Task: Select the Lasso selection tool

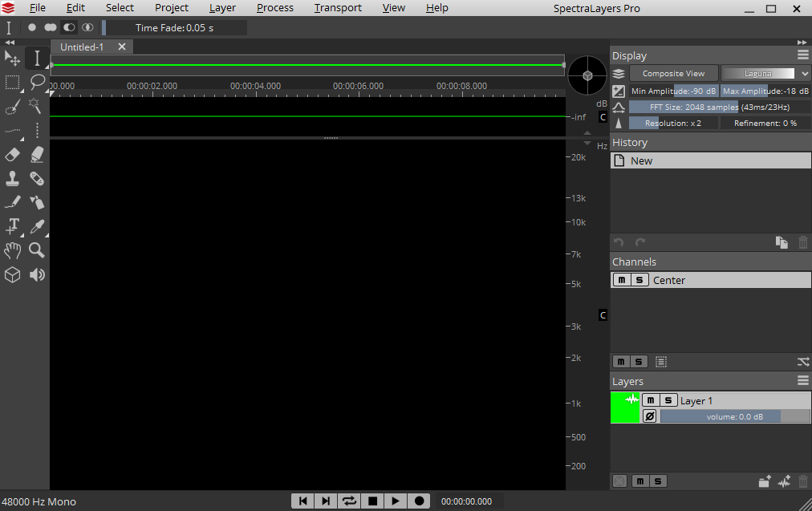Action: (x=37, y=82)
